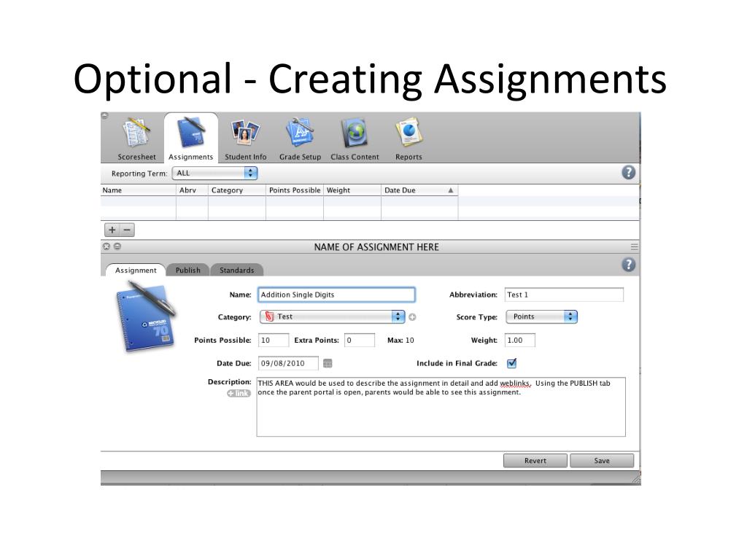The image size is (747, 560).
Task: Remove assignment with minus button
Action: coord(127,230)
